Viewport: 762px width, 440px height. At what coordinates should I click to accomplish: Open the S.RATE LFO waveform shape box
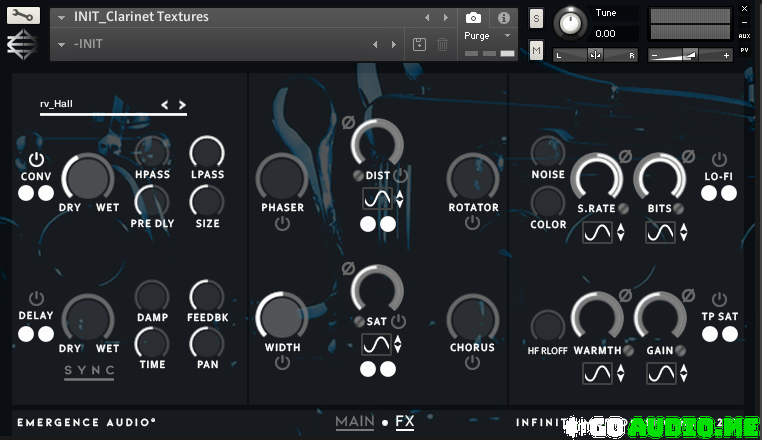597,232
